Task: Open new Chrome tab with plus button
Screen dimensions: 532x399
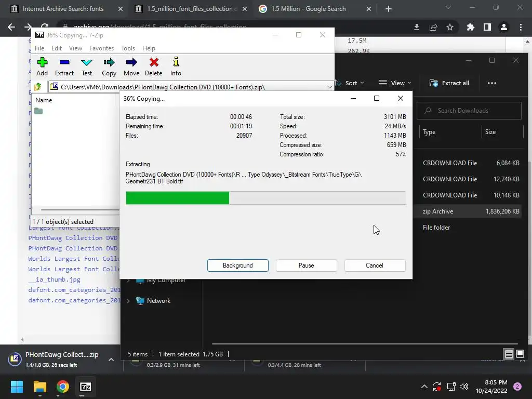Action: coord(389,9)
